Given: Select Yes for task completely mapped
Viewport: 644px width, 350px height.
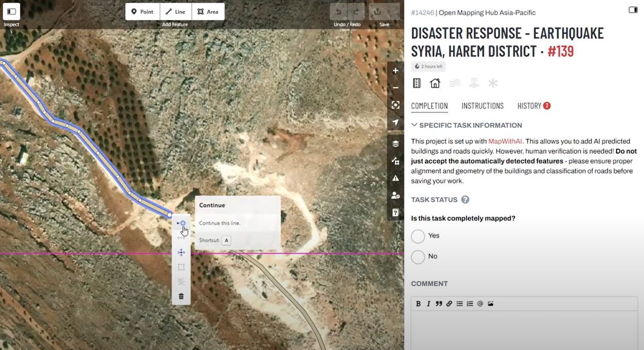Looking at the screenshot, I should (x=418, y=236).
